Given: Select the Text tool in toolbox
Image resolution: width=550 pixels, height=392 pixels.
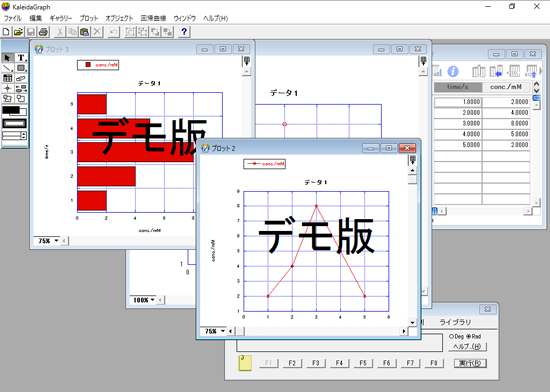Looking at the screenshot, I should click(x=21, y=58).
